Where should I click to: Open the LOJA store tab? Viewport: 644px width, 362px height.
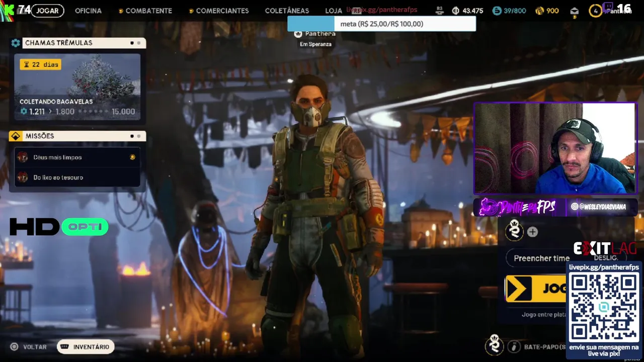click(x=334, y=11)
